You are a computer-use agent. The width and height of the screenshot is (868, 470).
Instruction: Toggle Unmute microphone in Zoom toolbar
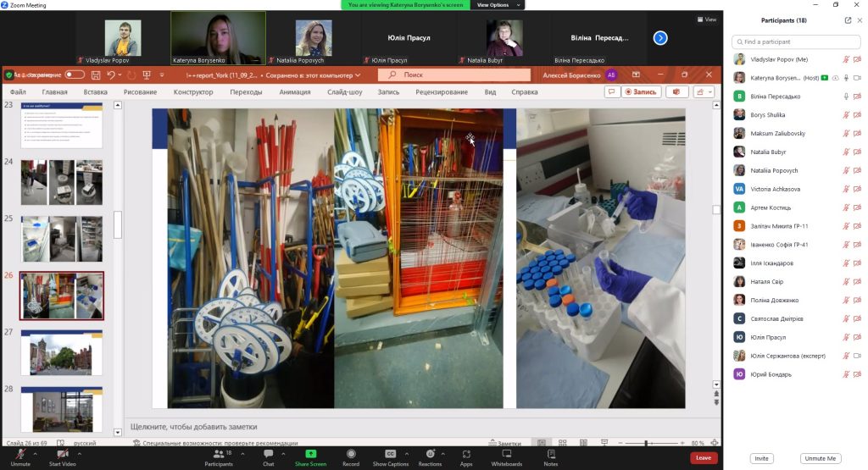[19, 455]
